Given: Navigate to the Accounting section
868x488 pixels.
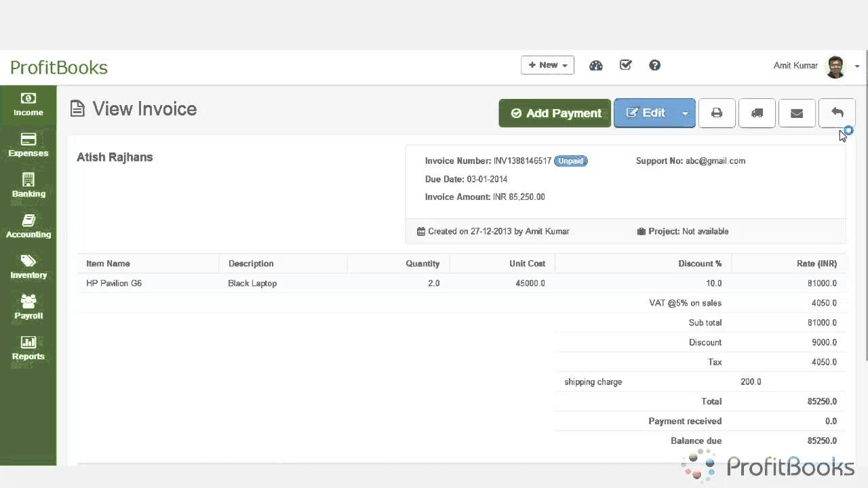Looking at the screenshot, I should (x=28, y=227).
